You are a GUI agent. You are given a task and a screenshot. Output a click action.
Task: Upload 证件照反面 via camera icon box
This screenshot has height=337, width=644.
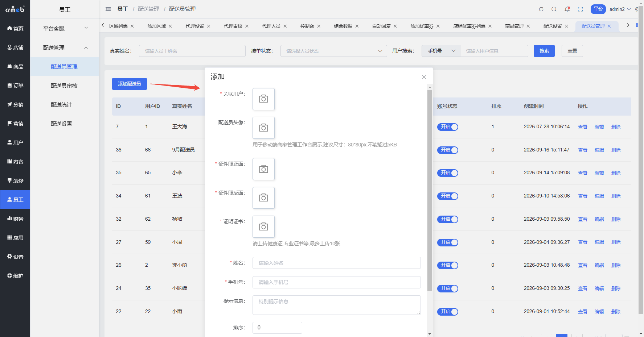click(263, 198)
